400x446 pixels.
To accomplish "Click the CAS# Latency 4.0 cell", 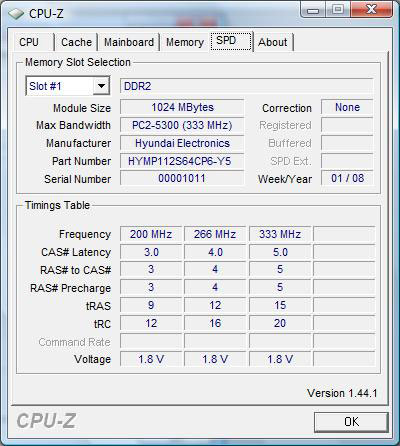I will coord(215,252).
